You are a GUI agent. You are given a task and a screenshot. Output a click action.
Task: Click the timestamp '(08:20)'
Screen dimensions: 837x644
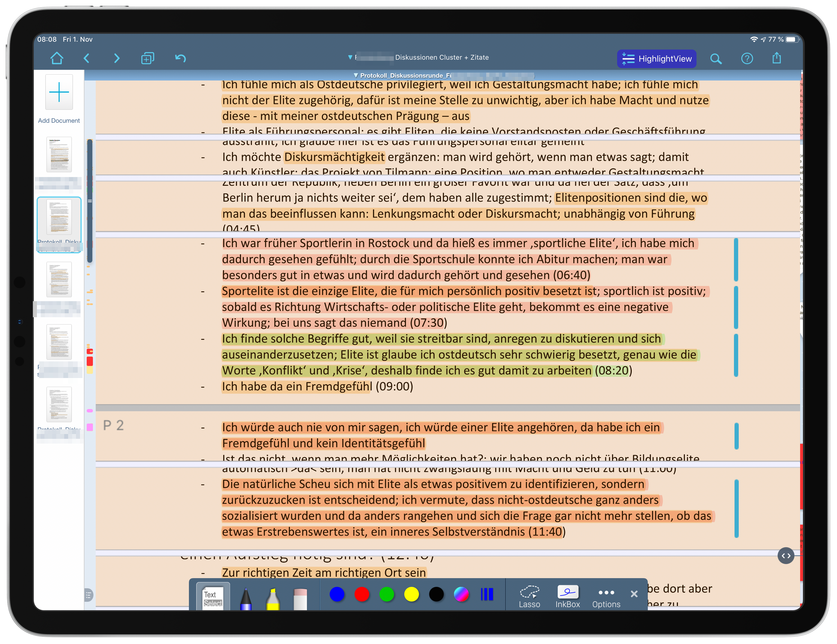coord(613,370)
